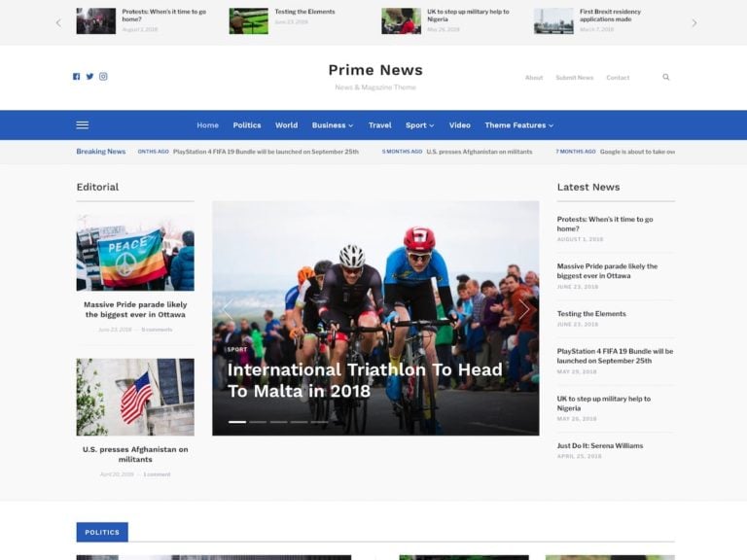
Task: Open comments link under Pride parade article
Action: [x=157, y=330]
